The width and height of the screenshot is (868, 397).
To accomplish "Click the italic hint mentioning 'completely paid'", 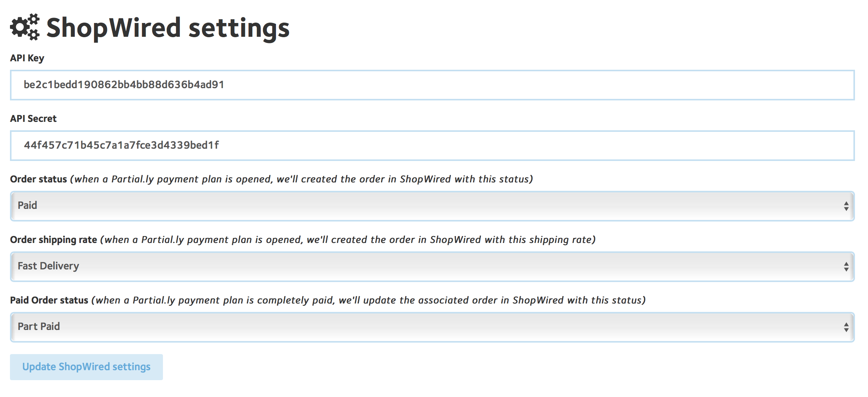I will pos(368,300).
